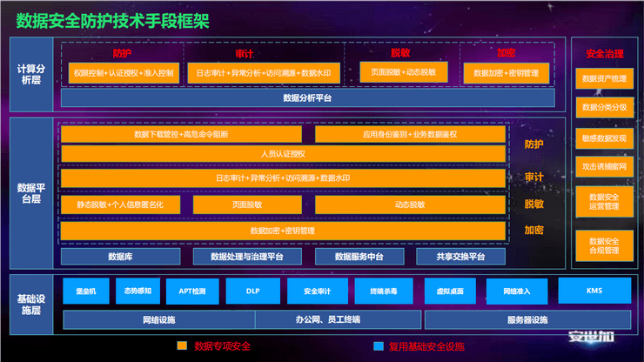Click 数据加密+密钥管理 bar in the 数据平台层 section
This screenshot has width=644, height=362.
(283, 231)
